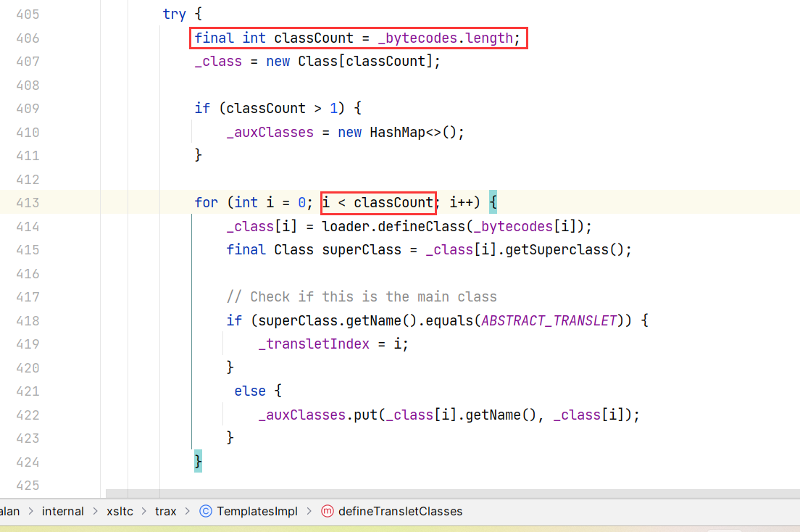Select the xsltc breadcrumb item
The image size is (800, 532).
point(120,511)
